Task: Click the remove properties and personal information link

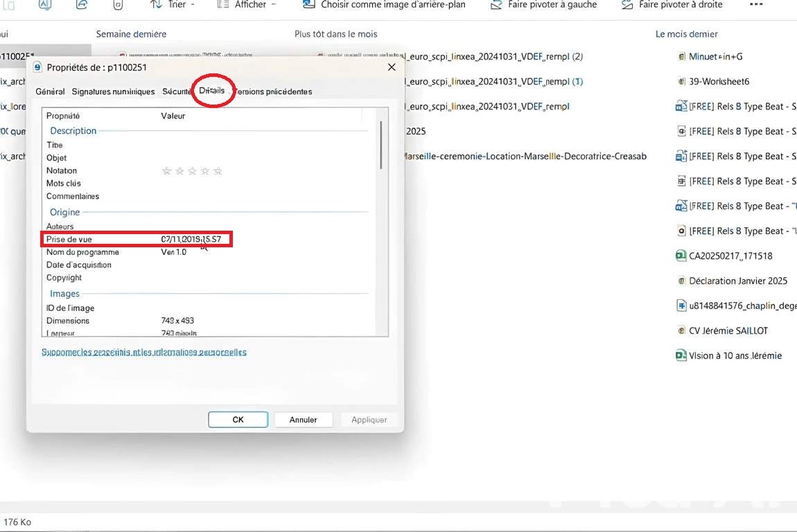Action: pyautogui.click(x=144, y=353)
